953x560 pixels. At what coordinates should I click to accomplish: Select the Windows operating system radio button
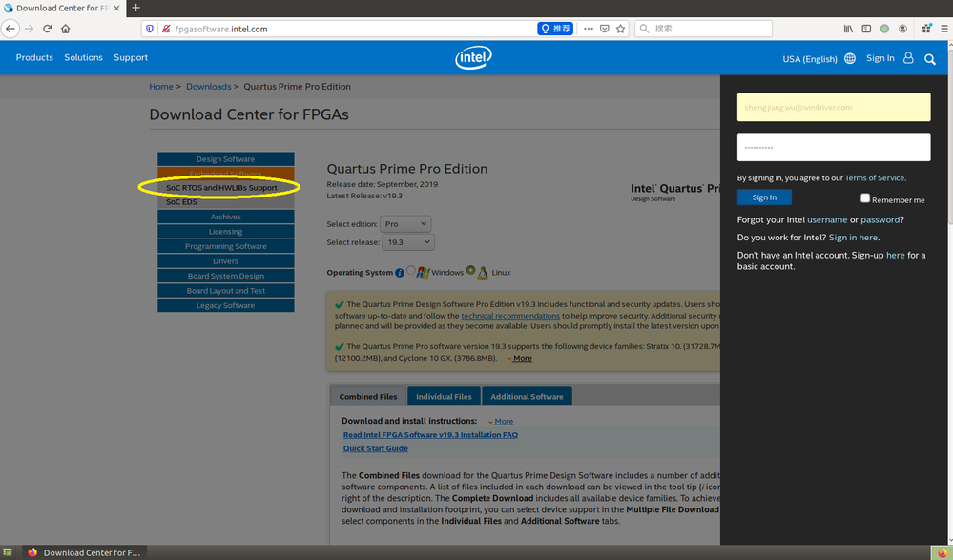coord(411,271)
